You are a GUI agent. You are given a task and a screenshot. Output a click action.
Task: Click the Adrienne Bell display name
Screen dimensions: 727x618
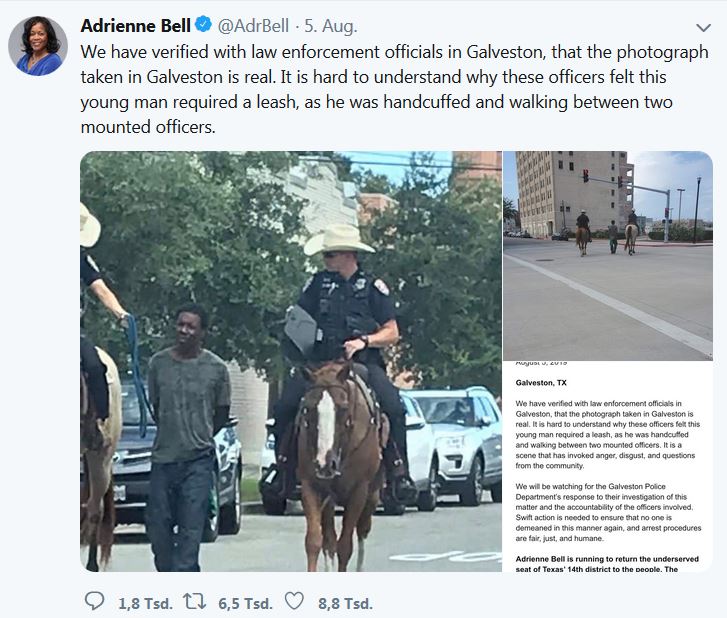click(x=135, y=25)
